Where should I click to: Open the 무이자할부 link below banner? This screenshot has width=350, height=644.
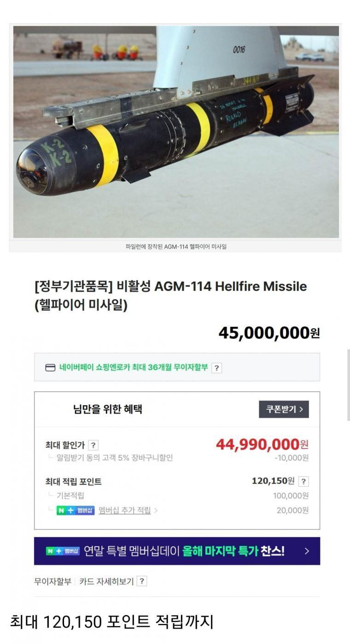pos(52,581)
